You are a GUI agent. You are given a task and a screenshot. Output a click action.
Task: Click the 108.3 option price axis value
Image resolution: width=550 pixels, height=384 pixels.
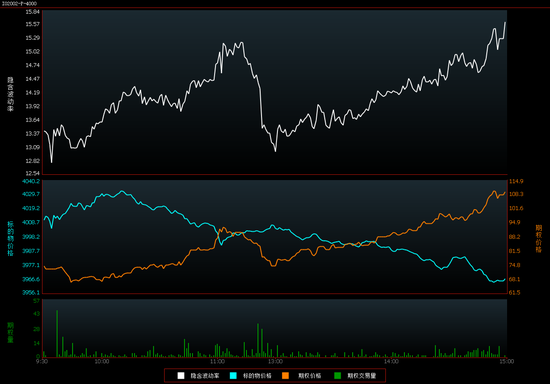click(516, 194)
